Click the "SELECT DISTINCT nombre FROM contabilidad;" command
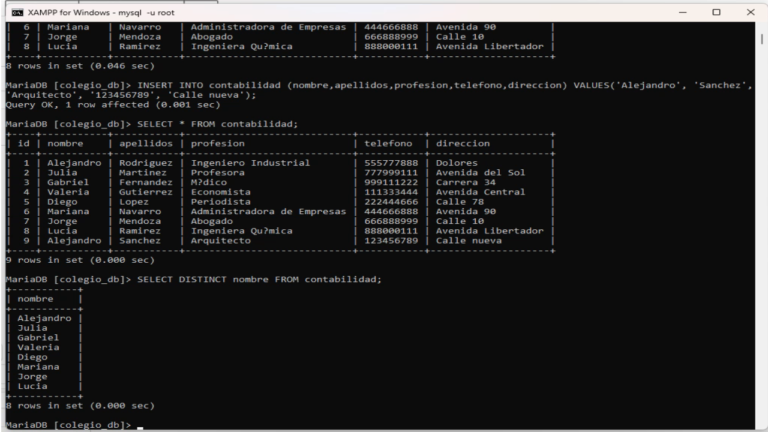768x432 pixels. (x=259, y=279)
